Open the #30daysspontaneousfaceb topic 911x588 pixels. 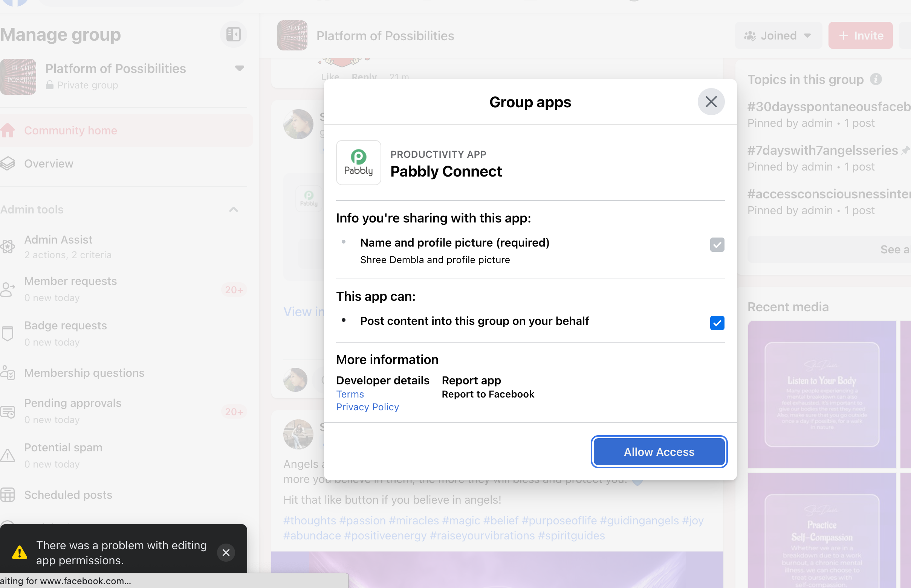[x=829, y=107]
